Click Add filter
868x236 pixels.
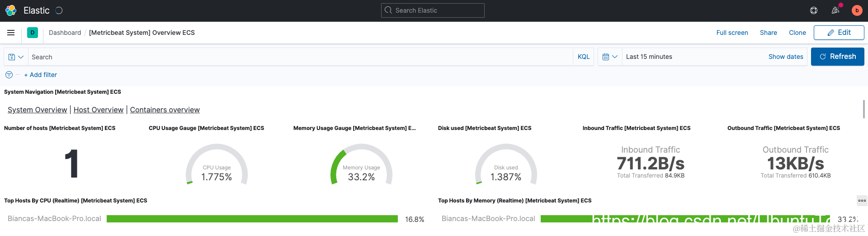pos(41,75)
